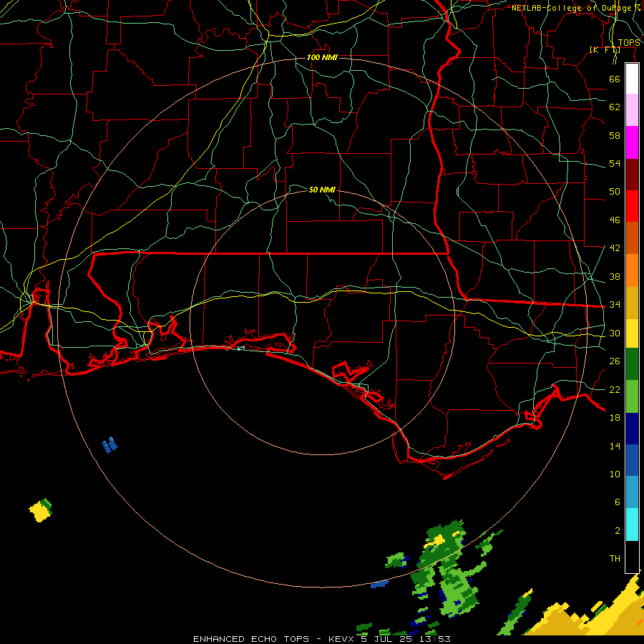Click the magenta legend swatch
Image resolution: width=644 pixels, height=644 pixels.
coord(632,142)
